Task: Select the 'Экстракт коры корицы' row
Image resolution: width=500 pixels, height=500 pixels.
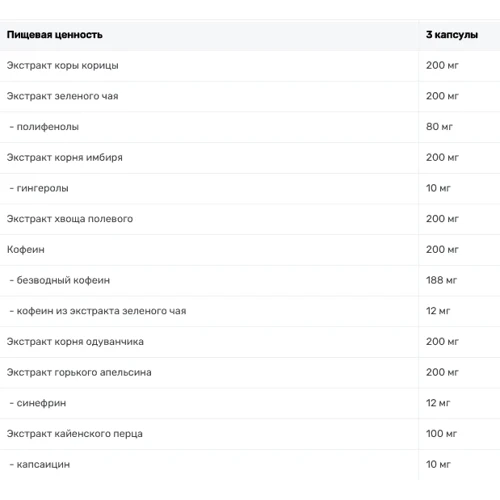Action: click(250, 66)
